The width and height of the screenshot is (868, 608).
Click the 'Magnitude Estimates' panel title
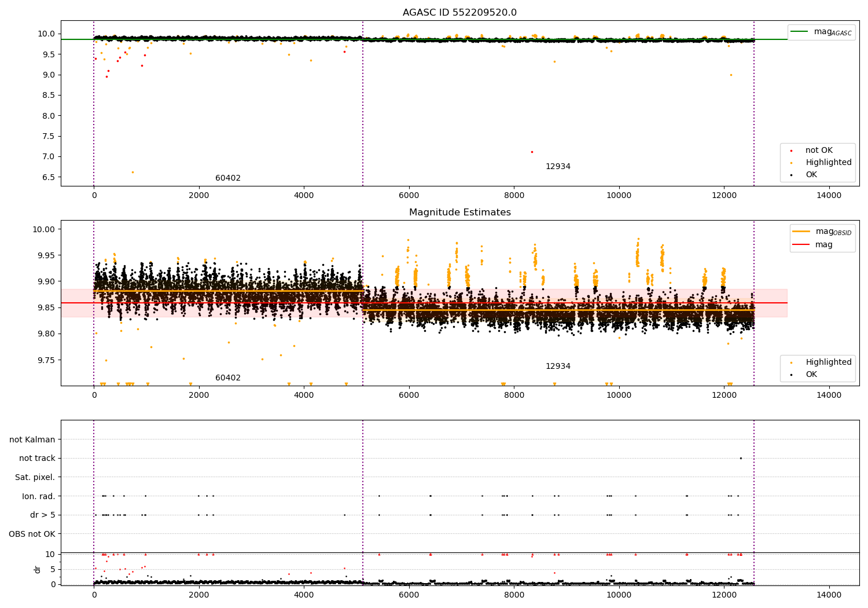(459, 213)
